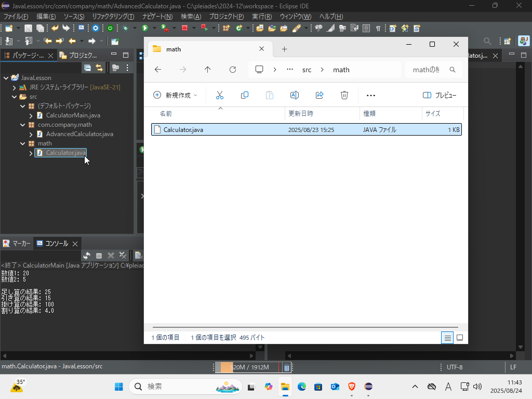Open dropdown arrow next to Run icon
Screen dimensions: 532x399
click(x=154, y=29)
